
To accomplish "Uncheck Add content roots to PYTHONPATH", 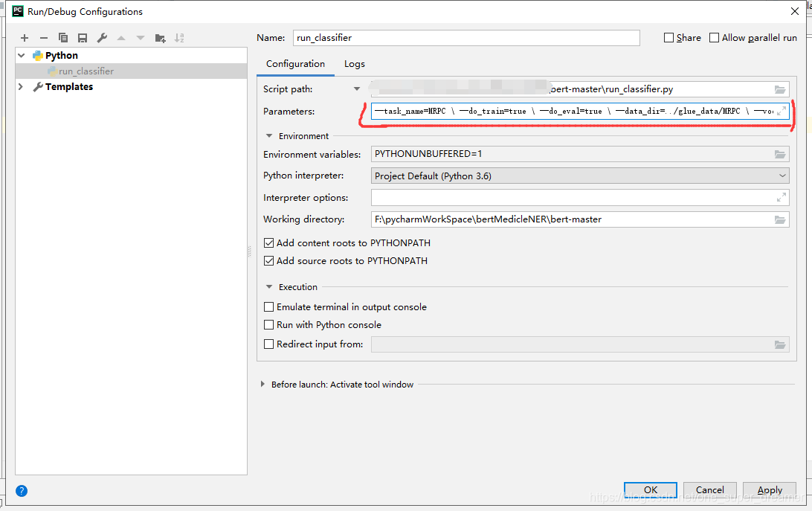I will (x=268, y=242).
